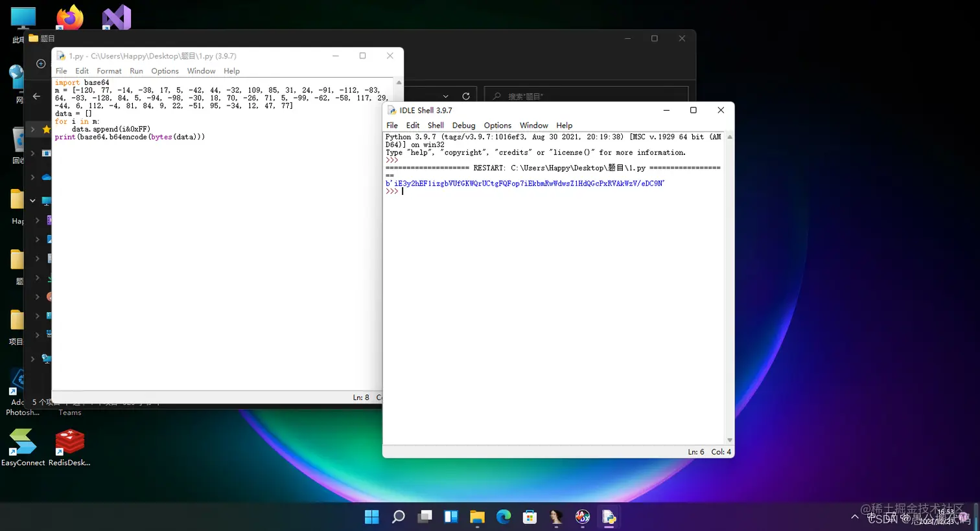
Task: Open Task View from taskbar
Action: click(x=425, y=516)
